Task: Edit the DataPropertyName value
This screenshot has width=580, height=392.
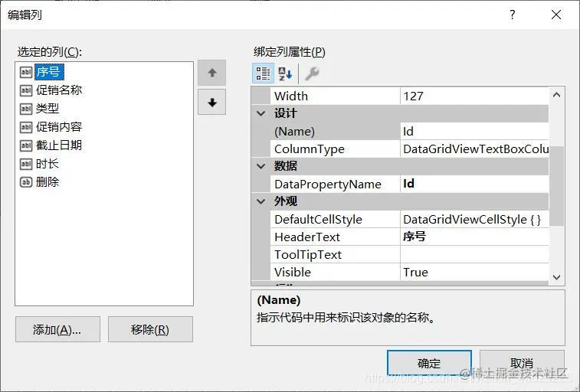Action: point(474,184)
